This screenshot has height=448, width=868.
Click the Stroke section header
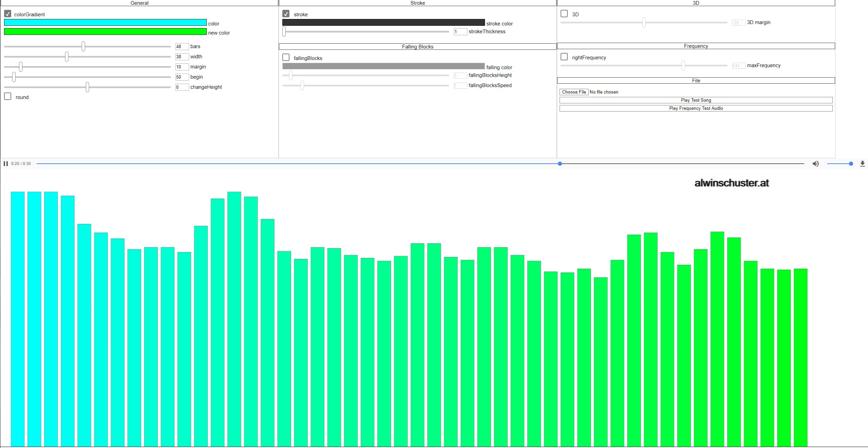click(x=418, y=3)
